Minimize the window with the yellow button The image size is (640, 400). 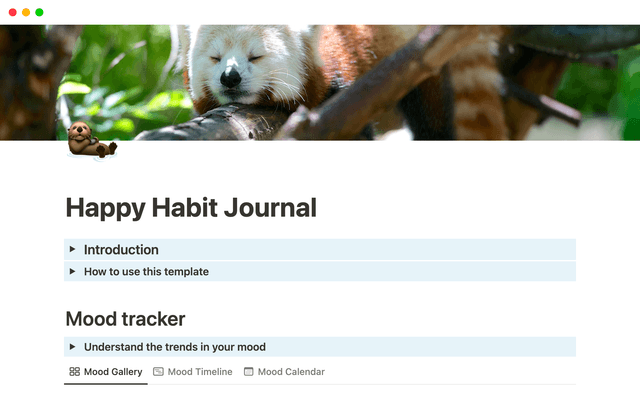[x=25, y=12]
